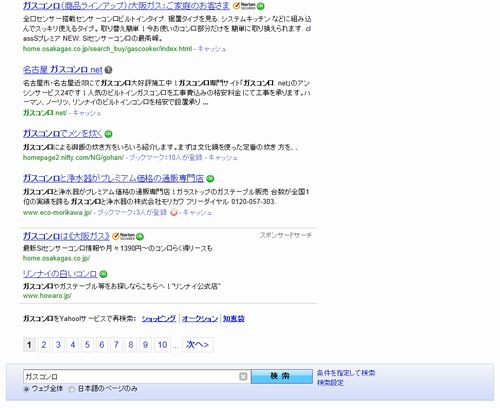500x408 pixels.
Task: Open the ガスコンロ(商品ラインアップ)/大阪ガス result
Action: pyautogui.click(x=126, y=6)
